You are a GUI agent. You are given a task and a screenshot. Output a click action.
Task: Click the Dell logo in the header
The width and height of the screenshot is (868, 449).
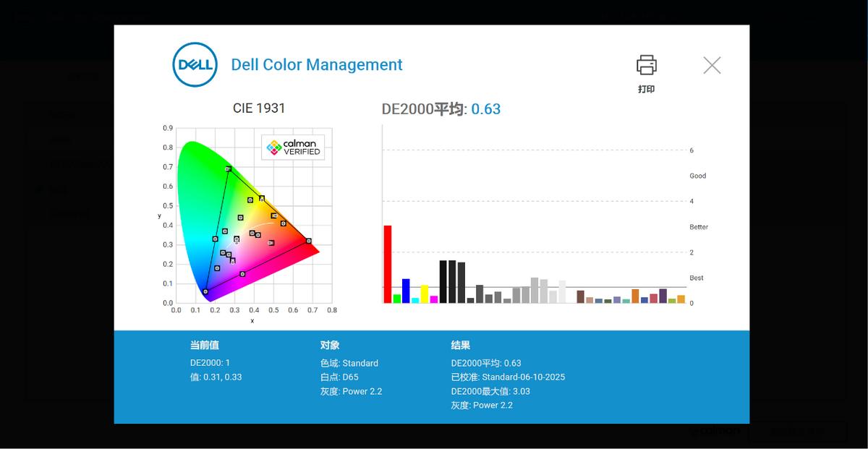point(195,65)
